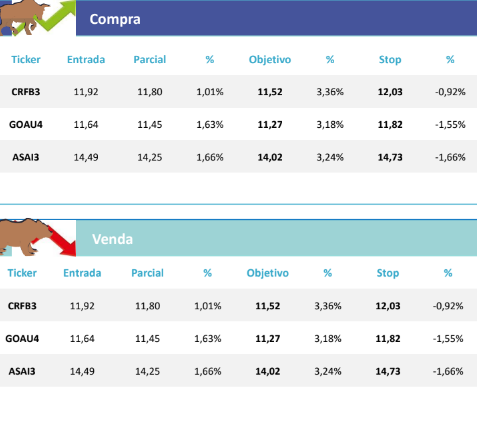Click 3,18% in the Venda GOAU4 row
Viewport: 477px width, 422px height.
328,338
